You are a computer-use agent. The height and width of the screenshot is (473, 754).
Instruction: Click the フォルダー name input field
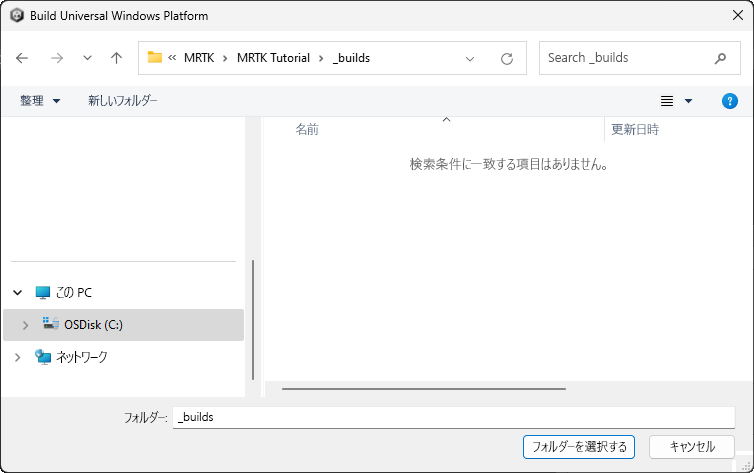pos(453,417)
